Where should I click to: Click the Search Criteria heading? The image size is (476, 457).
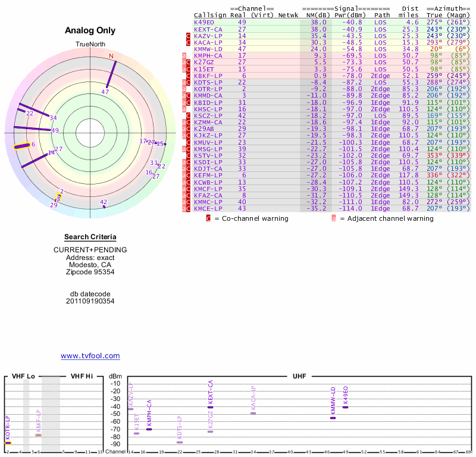pyautogui.click(x=90, y=237)
